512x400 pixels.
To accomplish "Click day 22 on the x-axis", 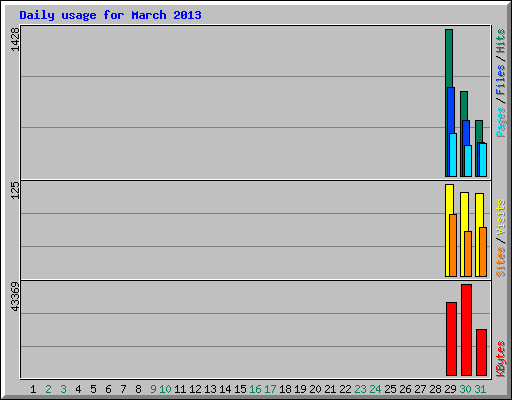I will pyautogui.click(x=345, y=389).
